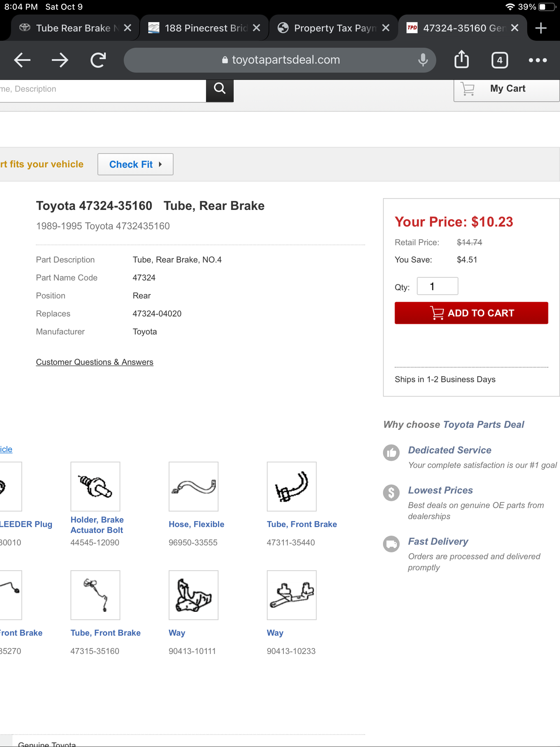Reload the current page
560x747 pixels.
[x=98, y=60]
